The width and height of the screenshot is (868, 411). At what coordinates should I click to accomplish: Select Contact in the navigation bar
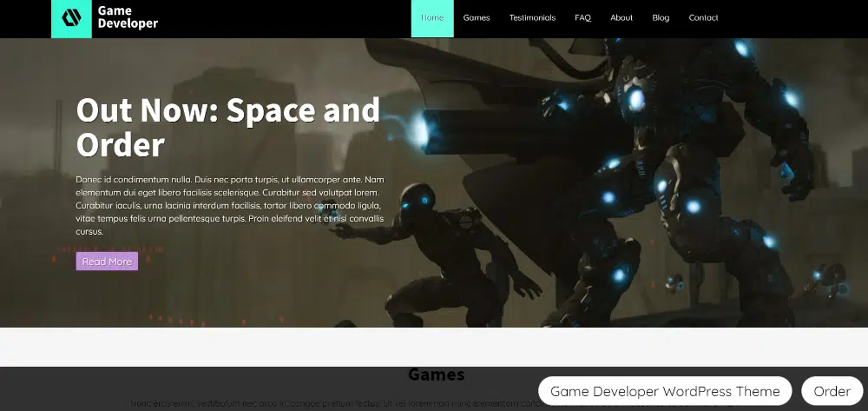(703, 18)
